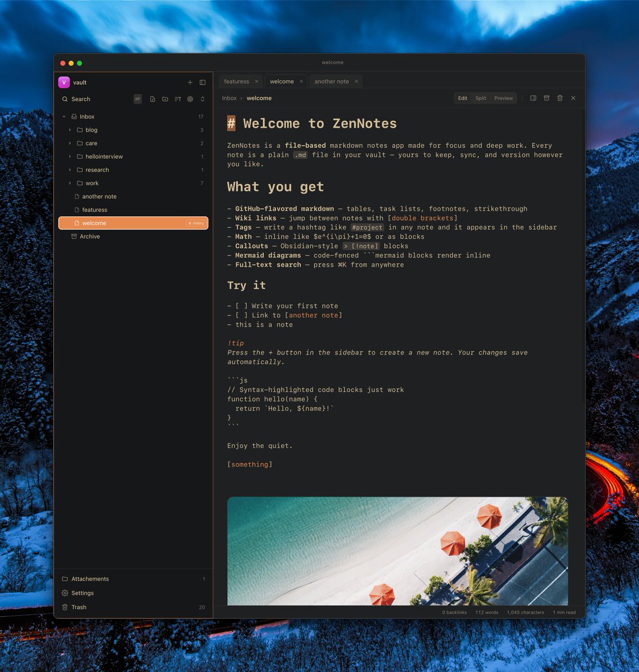This screenshot has width=639, height=672.
Task: Click the blog folder icon
Action: (80, 130)
